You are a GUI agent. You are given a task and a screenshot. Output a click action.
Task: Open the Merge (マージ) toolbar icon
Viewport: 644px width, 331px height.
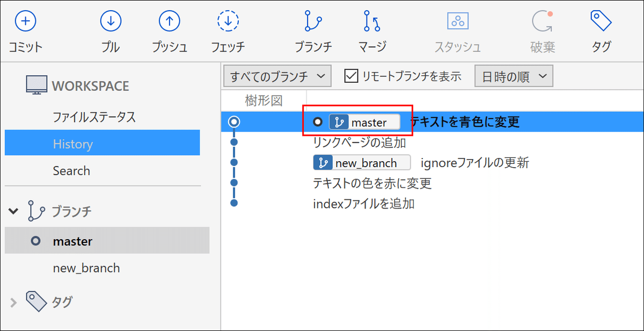pyautogui.click(x=372, y=21)
